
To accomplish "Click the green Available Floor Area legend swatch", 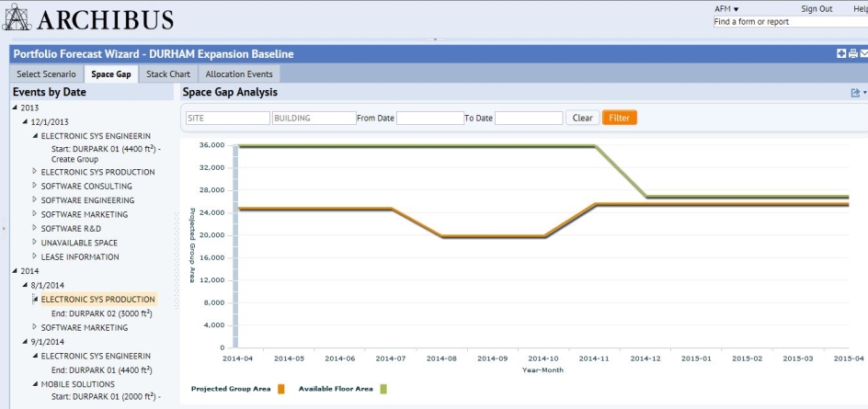I will [x=383, y=389].
